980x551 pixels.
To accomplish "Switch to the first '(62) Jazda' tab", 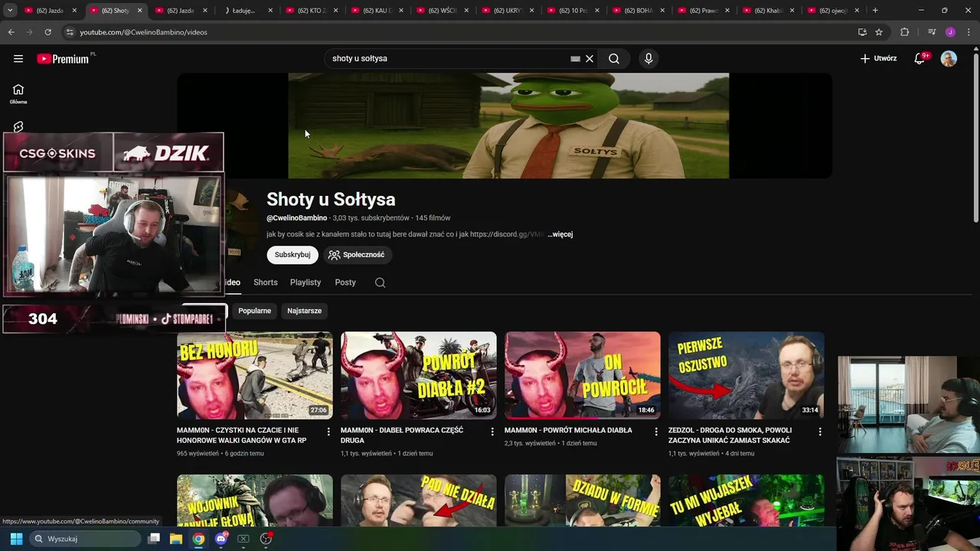I will [x=51, y=11].
